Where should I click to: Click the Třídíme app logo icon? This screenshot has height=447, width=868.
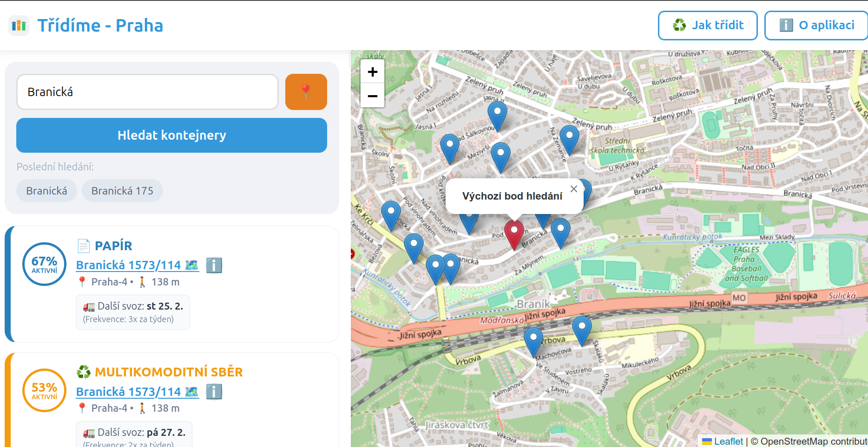click(19, 26)
